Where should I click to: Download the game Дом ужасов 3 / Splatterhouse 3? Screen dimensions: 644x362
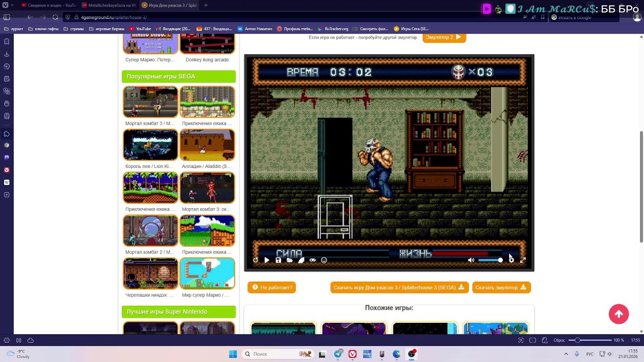pos(399,287)
